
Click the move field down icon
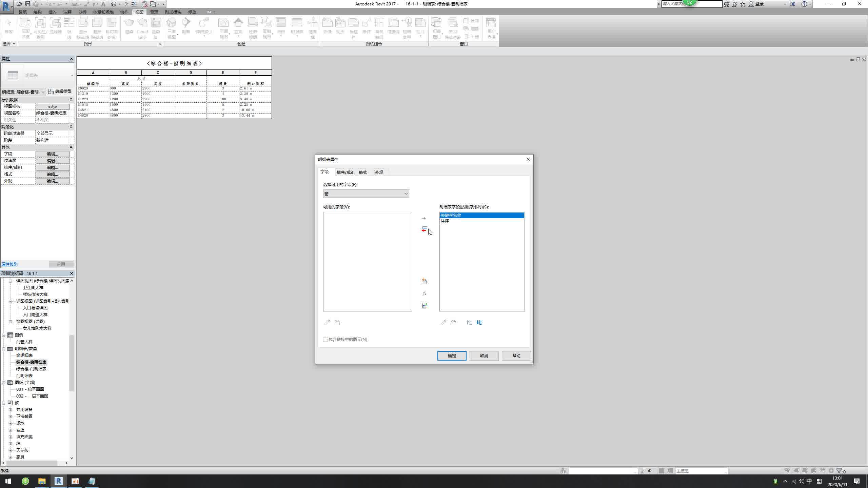(x=479, y=322)
